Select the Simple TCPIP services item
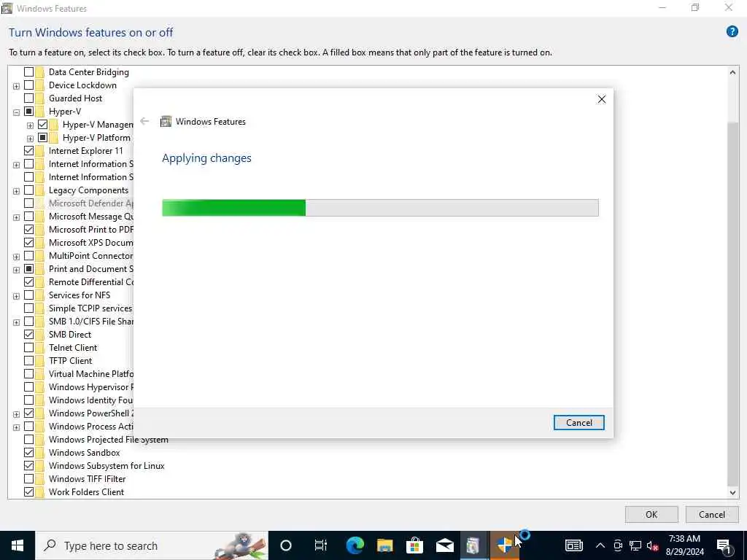 pos(90,308)
